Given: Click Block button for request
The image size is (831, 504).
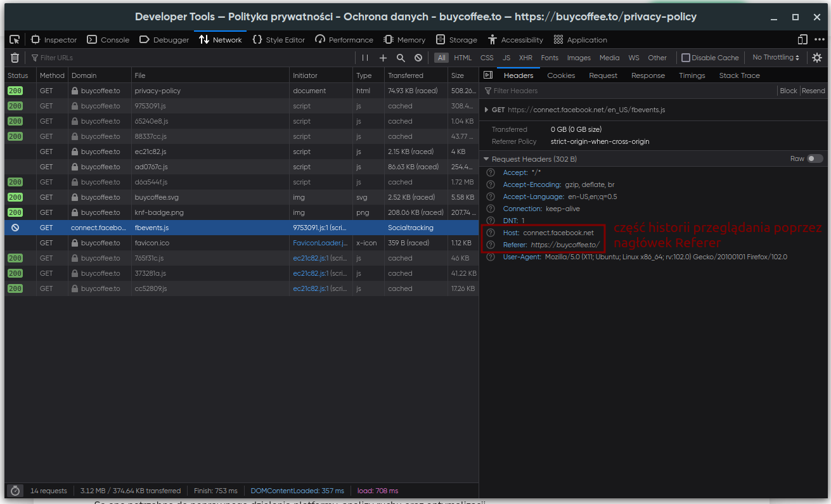Looking at the screenshot, I should tap(789, 91).
